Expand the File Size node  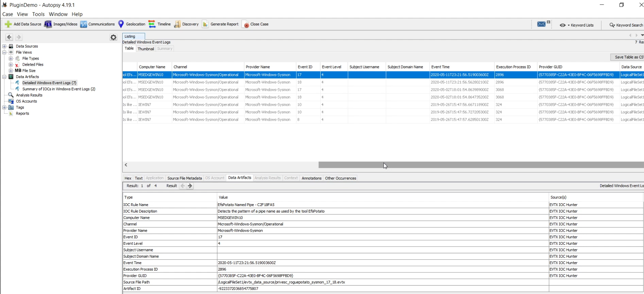coord(11,71)
